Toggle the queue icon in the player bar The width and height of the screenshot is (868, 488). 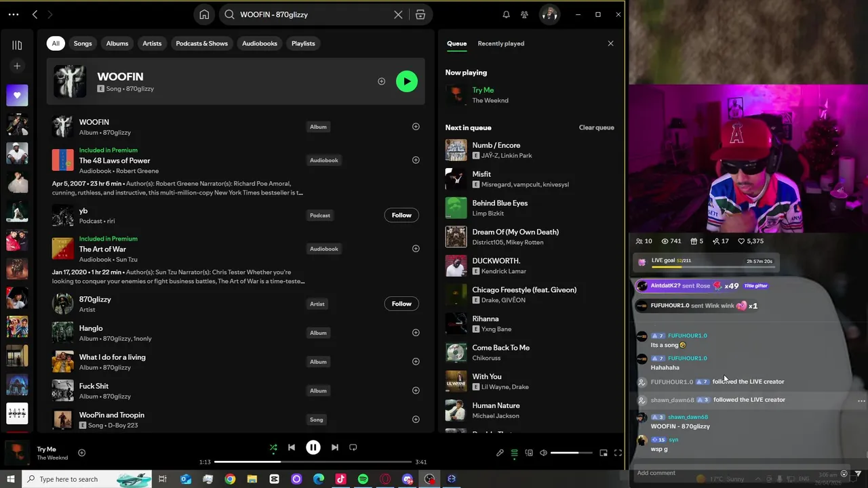[515, 453]
